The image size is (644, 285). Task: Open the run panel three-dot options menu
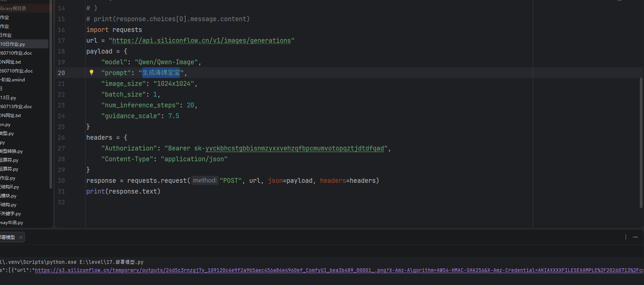tap(626, 237)
